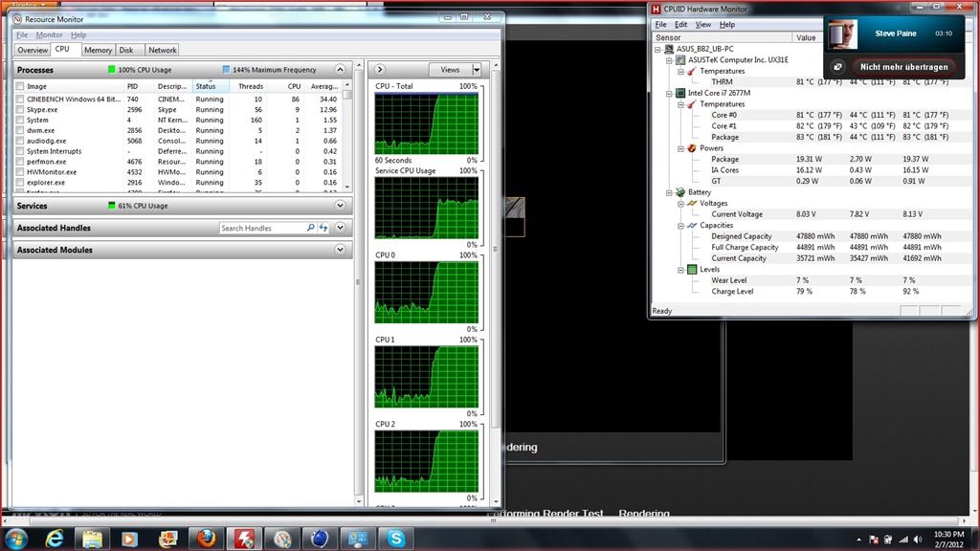Image resolution: width=980 pixels, height=551 pixels.
Task: Click the Action Center flag tray icon
Action: point(874,540)
